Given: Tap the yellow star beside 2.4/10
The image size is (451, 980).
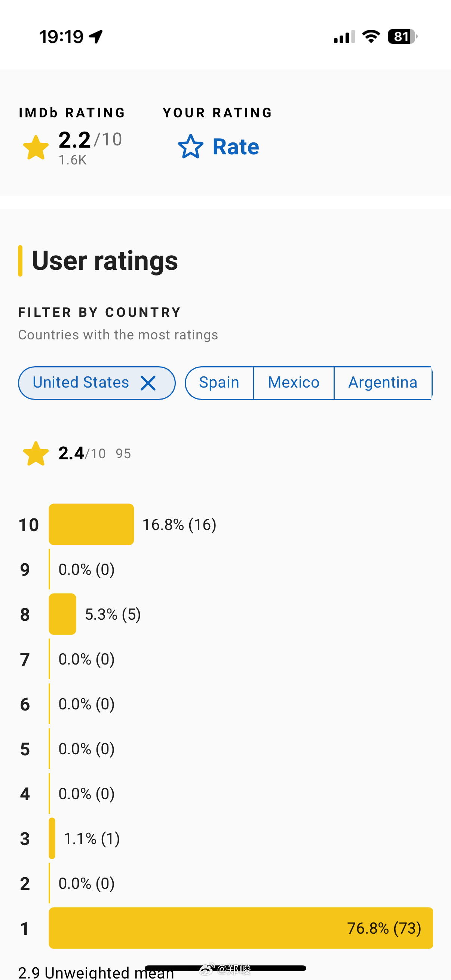Looking at the screenshot, I should [x=36, y=453].
